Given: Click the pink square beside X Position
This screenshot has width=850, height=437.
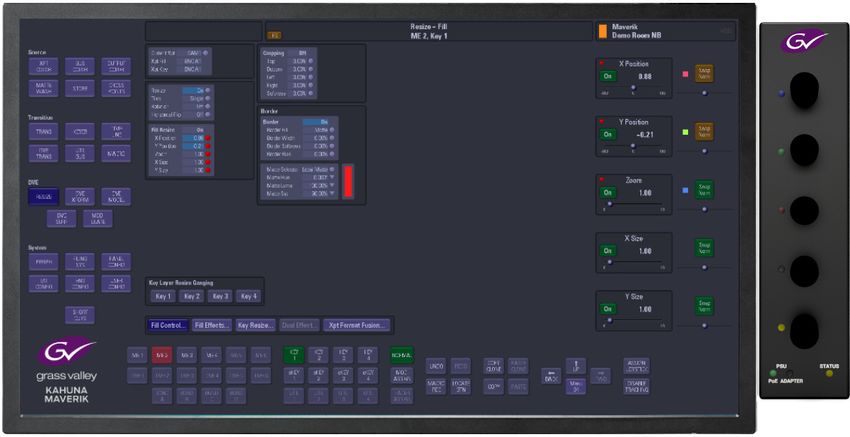Looking at the screenshot, I should (x=685, y=74).
